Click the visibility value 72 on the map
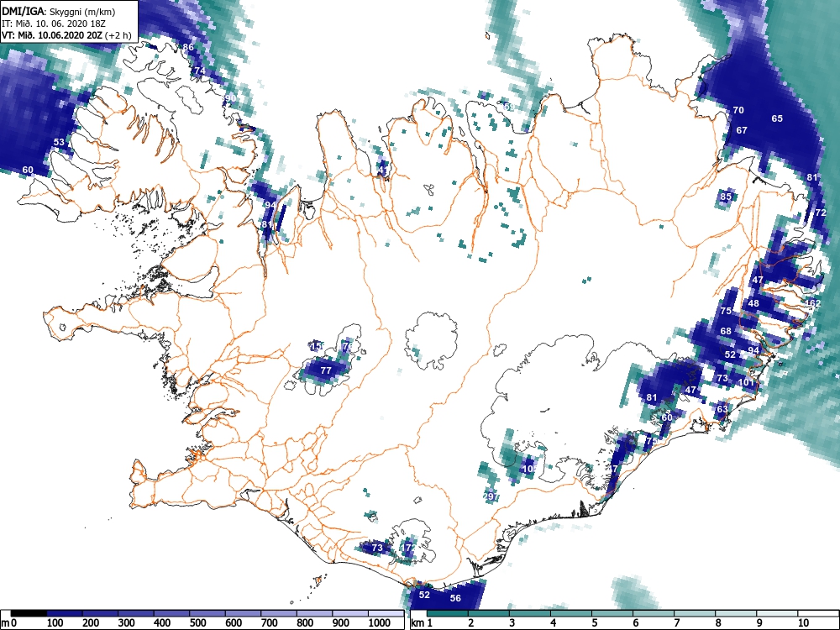The height and width of the screenshot is (630, 840). click(821, 213)
